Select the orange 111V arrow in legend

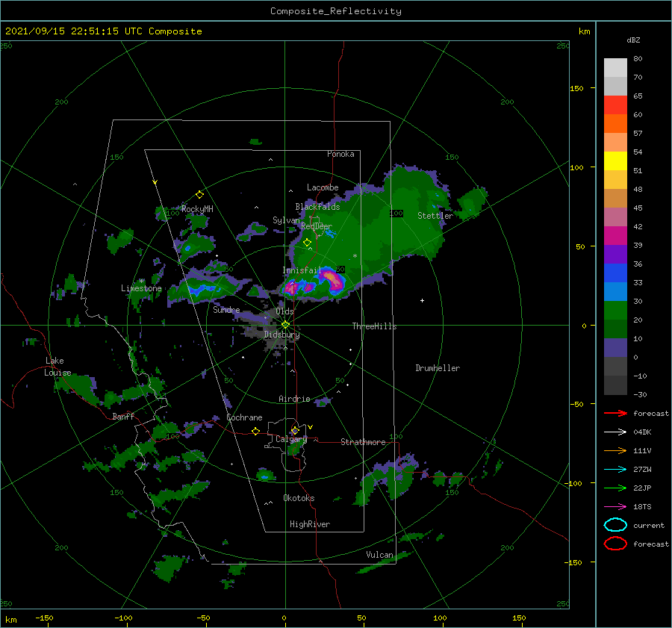pos(615,450)
